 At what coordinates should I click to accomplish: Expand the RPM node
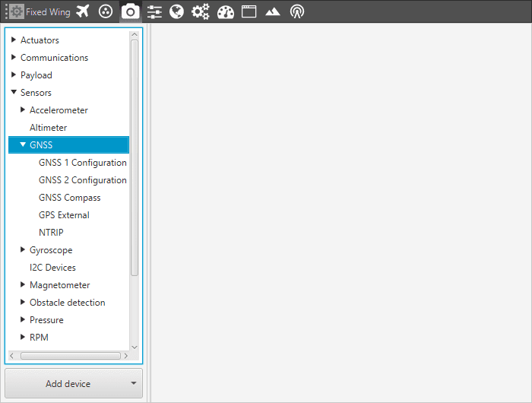pos(23,337)
